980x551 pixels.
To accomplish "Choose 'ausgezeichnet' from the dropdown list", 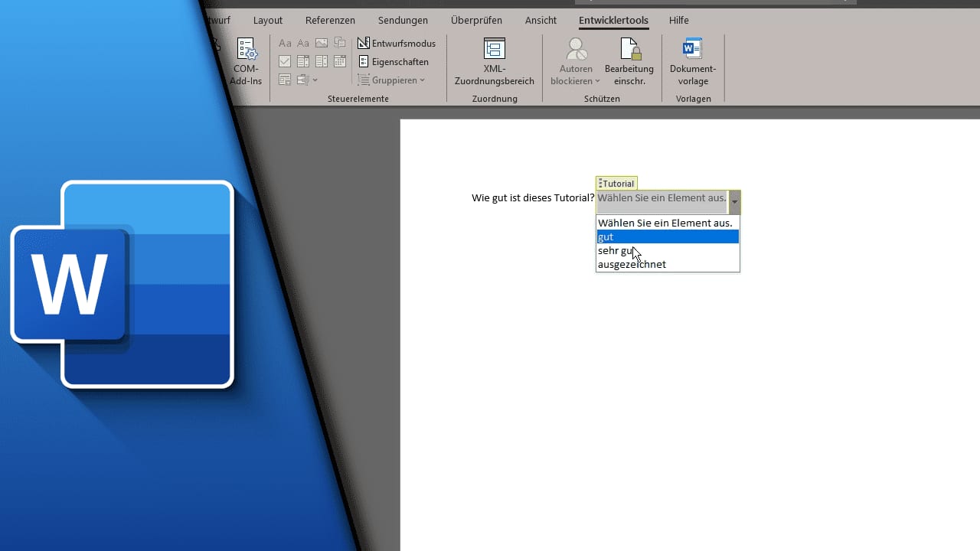I will pos(668,264).
